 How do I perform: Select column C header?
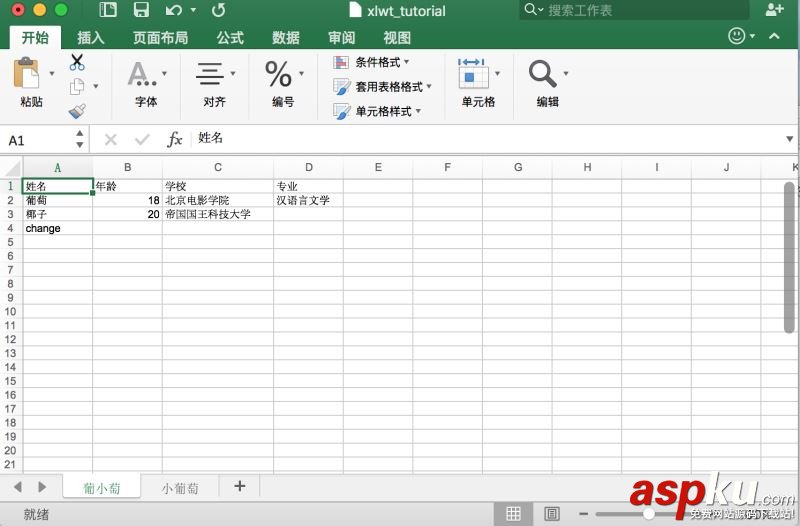click(x=218, y=167)
